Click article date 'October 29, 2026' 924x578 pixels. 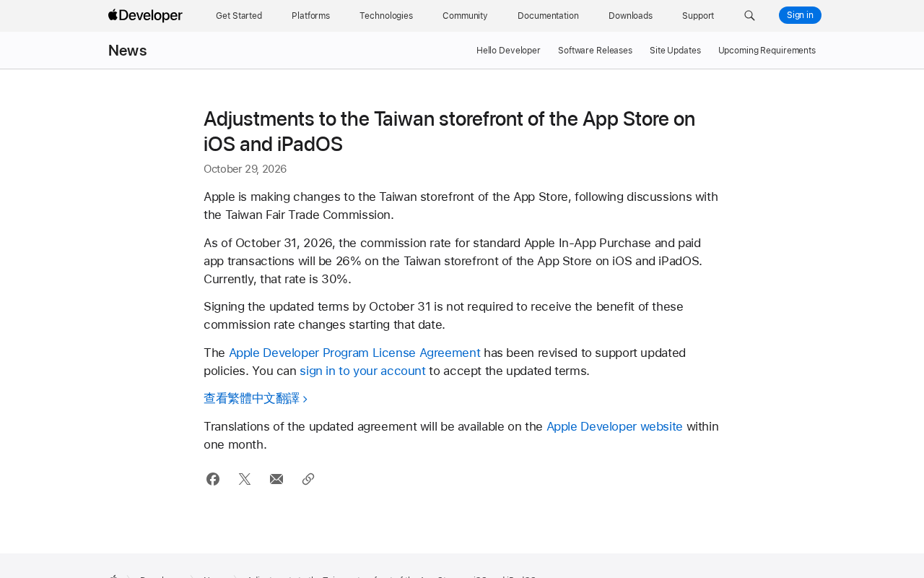pyautogui.click(x=245, y=169)
